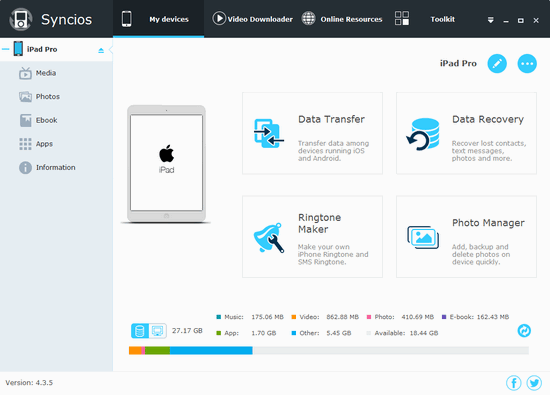Click the Video Downloader play icon

[x=219, y=19]
